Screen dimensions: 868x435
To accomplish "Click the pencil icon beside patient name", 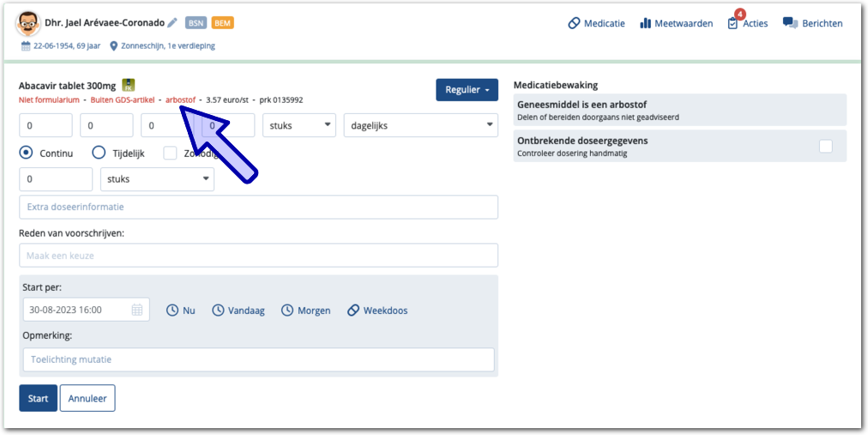I will point(172,23).
